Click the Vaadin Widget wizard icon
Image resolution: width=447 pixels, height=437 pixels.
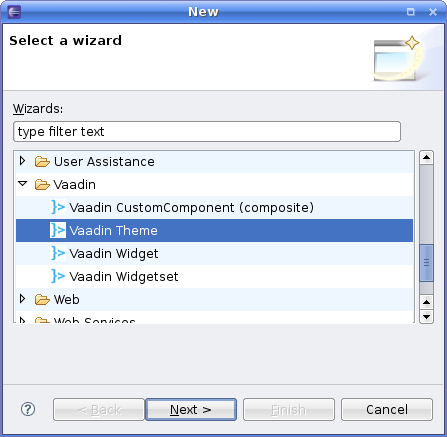tap(58, 253)
